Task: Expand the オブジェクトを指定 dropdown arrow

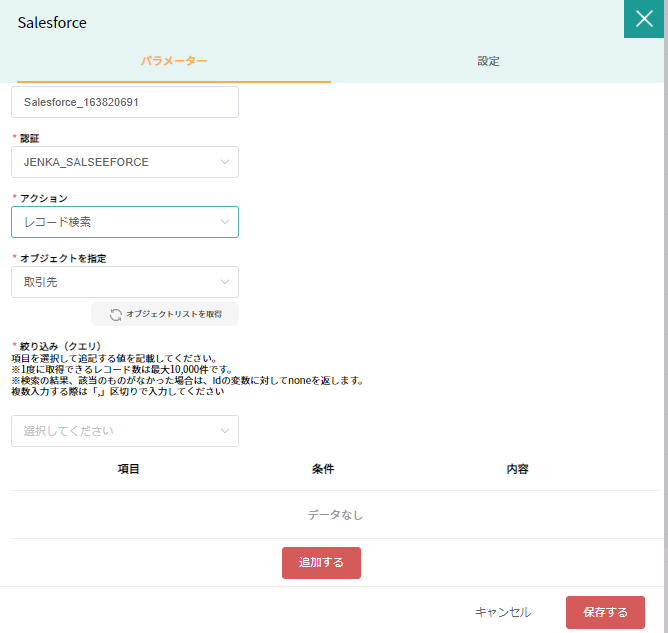Action: click(225, 282)
